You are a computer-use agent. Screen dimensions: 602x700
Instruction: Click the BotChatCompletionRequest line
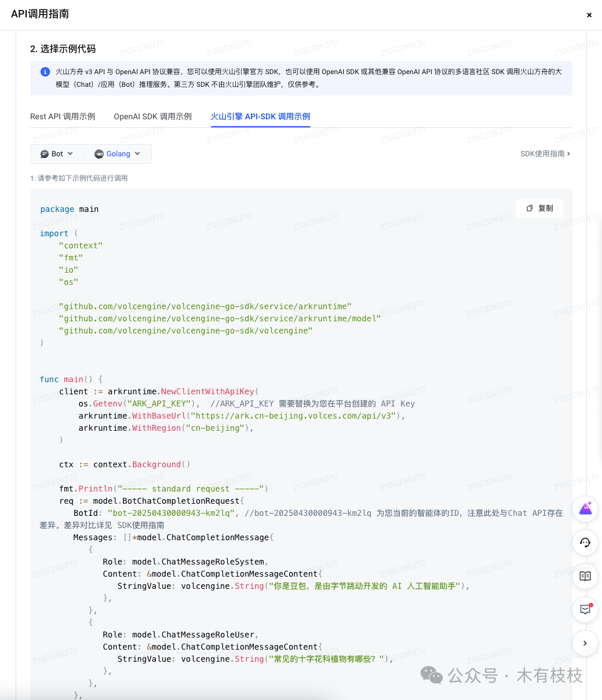click(x=152, y=501)
